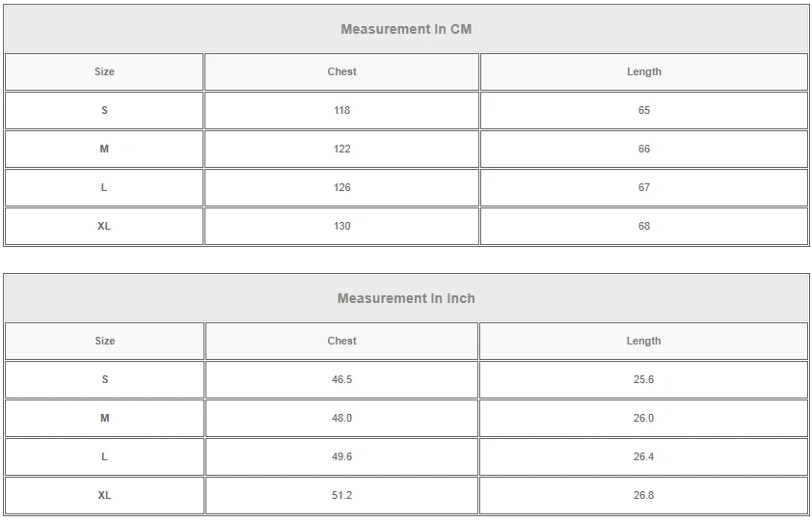Click the 'Measurement In CM' table title
812x523 pixels.
point(406,29)
